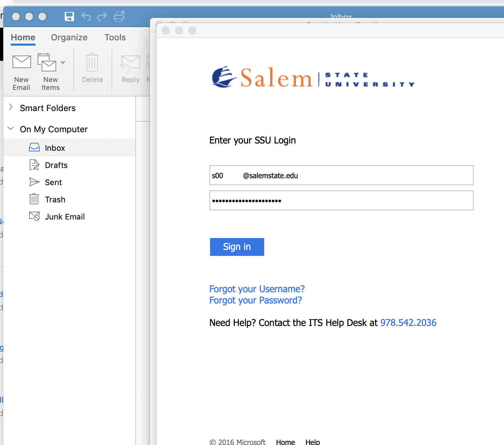
Task: Click the Print icon in Outlook title bar
Action: click(x=119, y=16)
